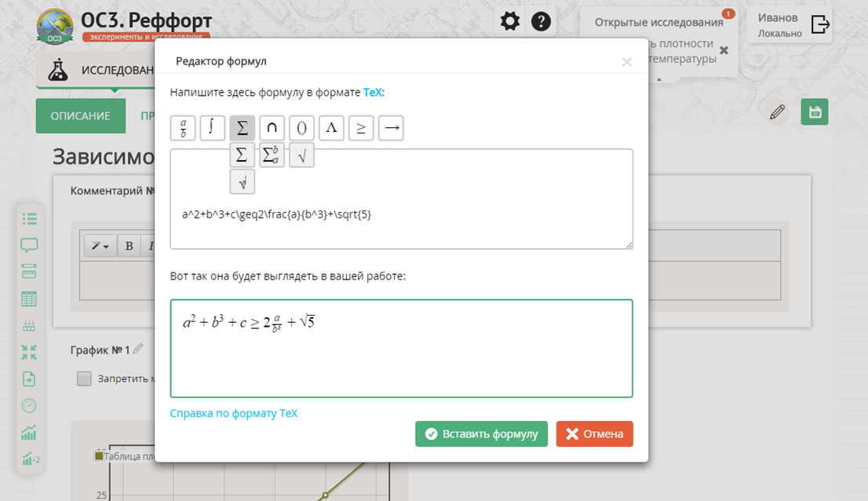The width and height of the screenshot is (868, 501).
Task: Switch to the ОПИСАНИЕ tab
Action: point(80,115)
